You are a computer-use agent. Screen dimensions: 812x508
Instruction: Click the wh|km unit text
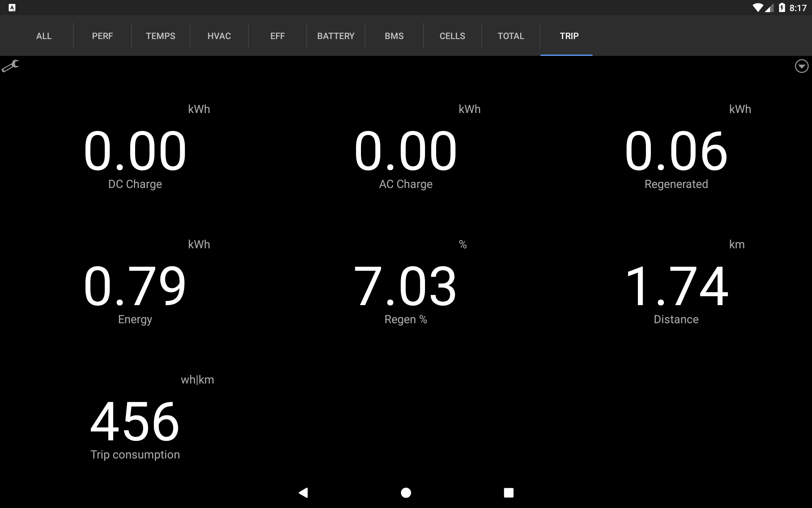click(197, 380)
